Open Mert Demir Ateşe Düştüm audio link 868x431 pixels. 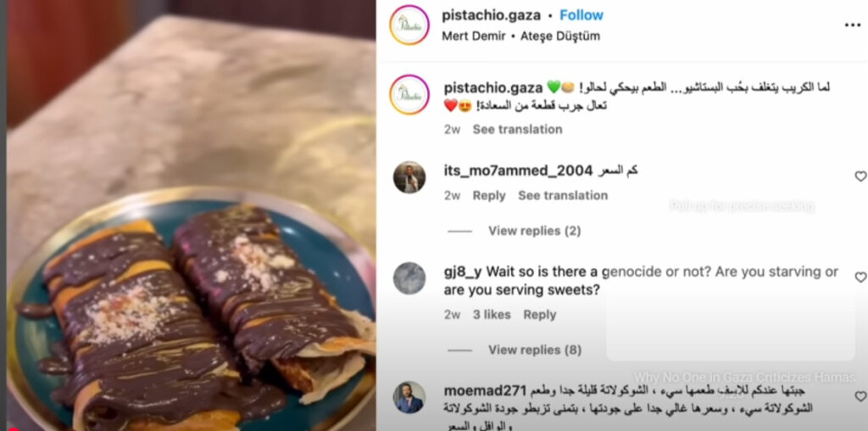[x=521, y=36]
